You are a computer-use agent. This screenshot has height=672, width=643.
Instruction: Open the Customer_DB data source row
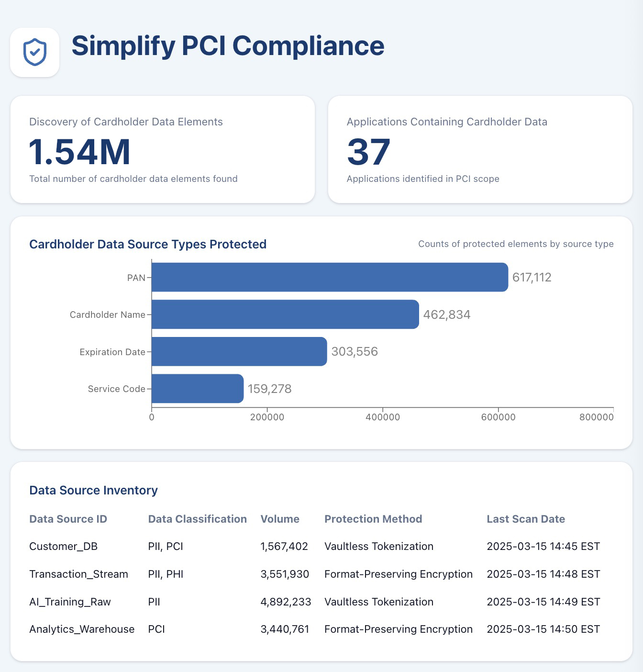63,547
